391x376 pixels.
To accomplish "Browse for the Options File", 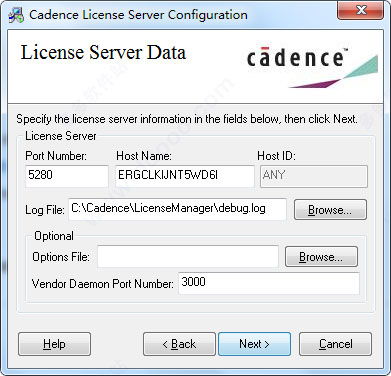I will [x=321, y=257].
